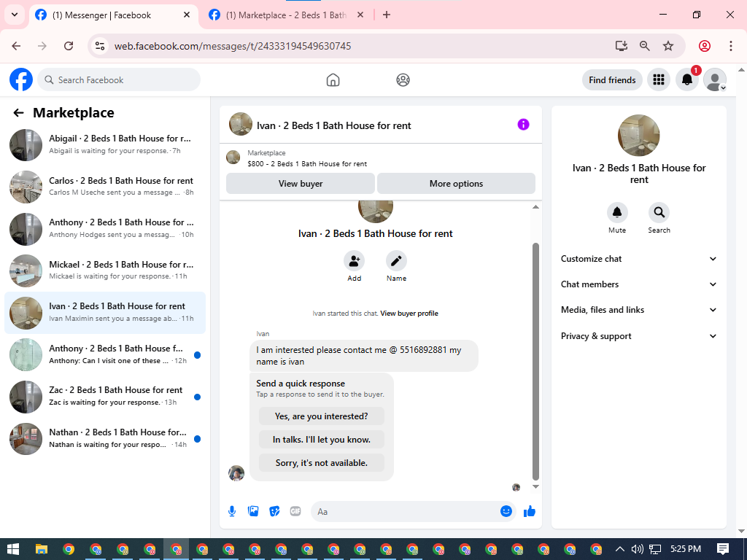The image size is (747, 560).
Task: Open Windows Start menu
Action: click(x=13, y=549)
